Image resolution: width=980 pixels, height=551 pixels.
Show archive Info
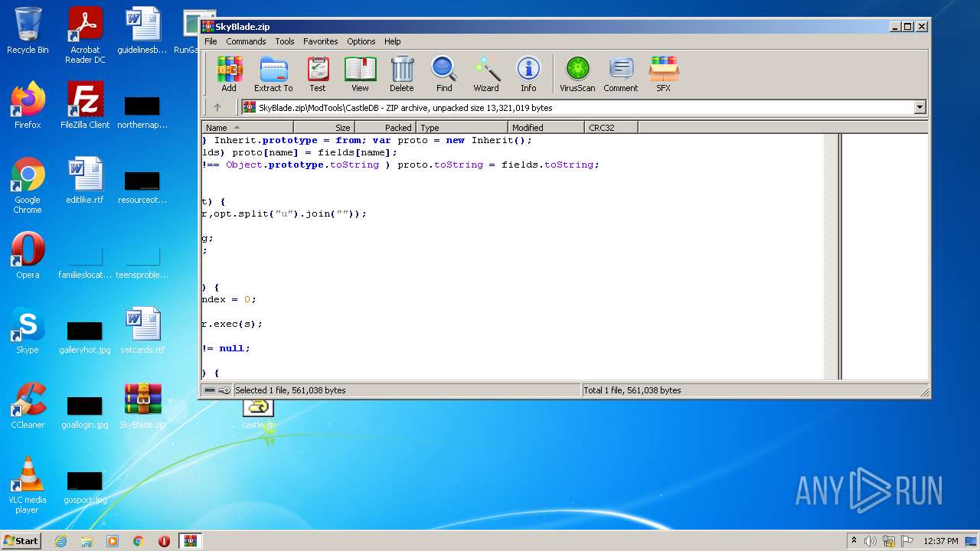(528, 74)
